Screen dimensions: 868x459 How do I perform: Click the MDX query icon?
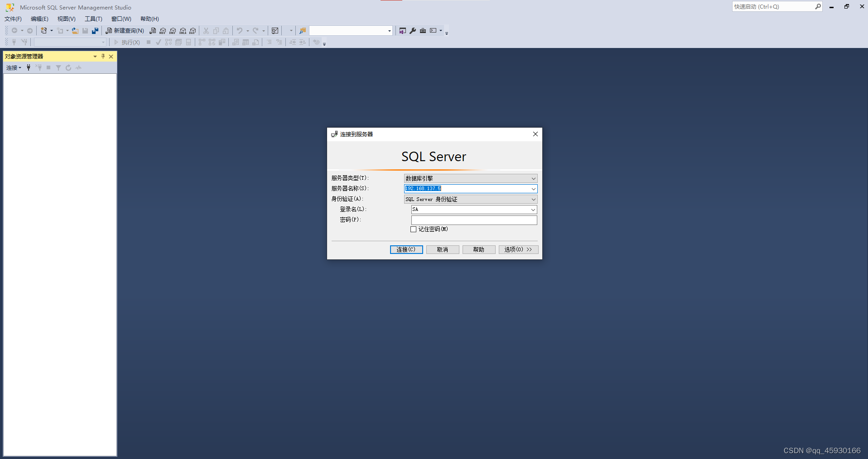point(163,31)
